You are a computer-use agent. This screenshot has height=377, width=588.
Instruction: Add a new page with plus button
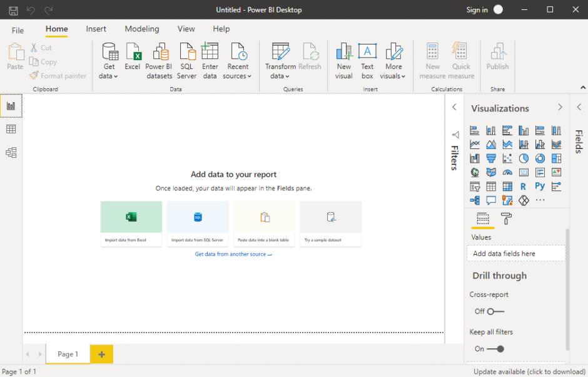101,354
